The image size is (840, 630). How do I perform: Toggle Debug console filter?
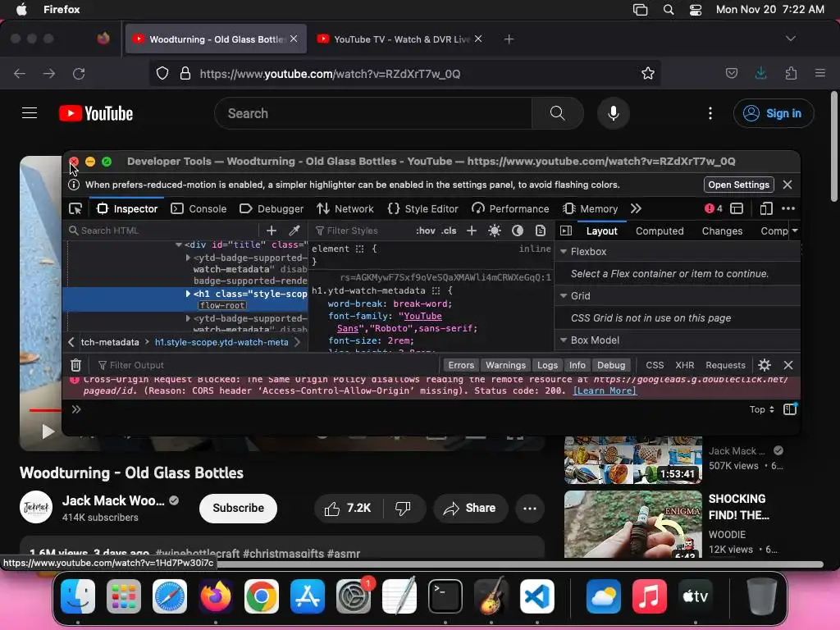tap(611, 365)
